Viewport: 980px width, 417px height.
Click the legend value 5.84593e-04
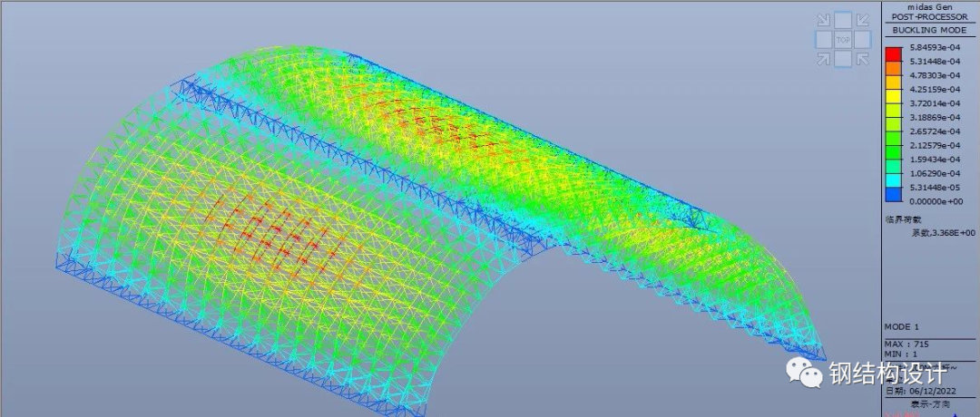click(936, 47)
